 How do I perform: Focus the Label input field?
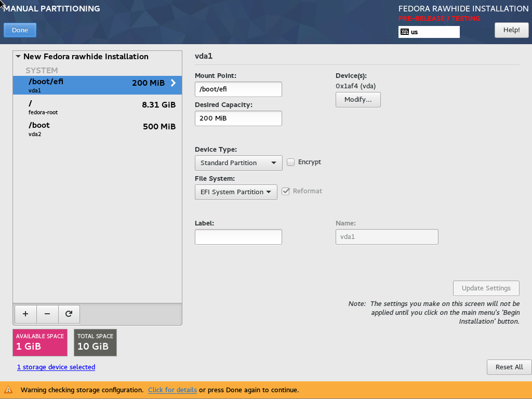238,237
